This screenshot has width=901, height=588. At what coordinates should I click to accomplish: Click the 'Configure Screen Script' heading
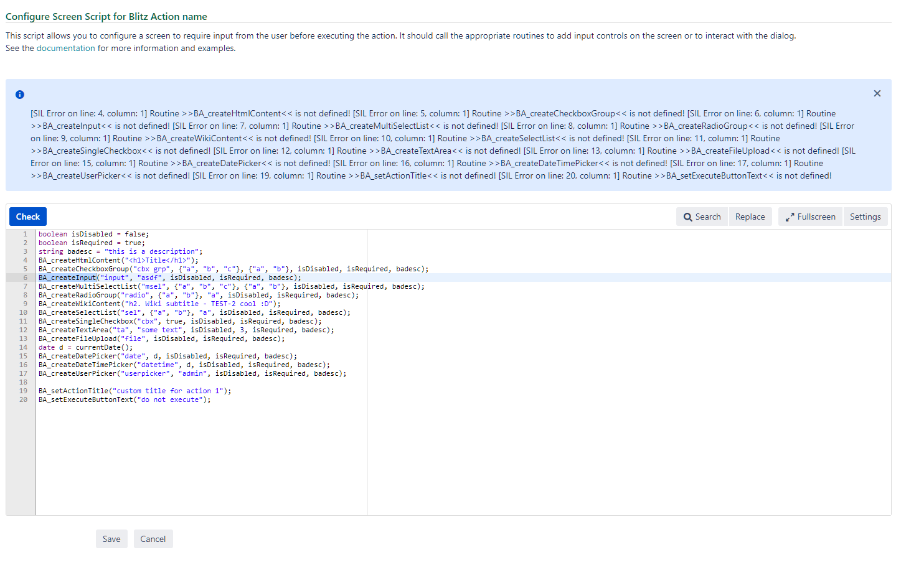pyautogui.click(x=106, y=17)
